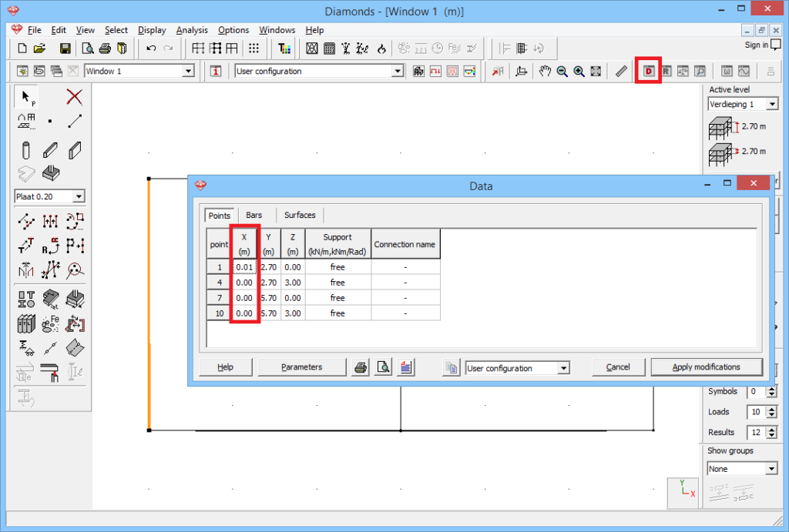789x532 pixels.
Task: Open data table print preview icon
Action: 383,367
